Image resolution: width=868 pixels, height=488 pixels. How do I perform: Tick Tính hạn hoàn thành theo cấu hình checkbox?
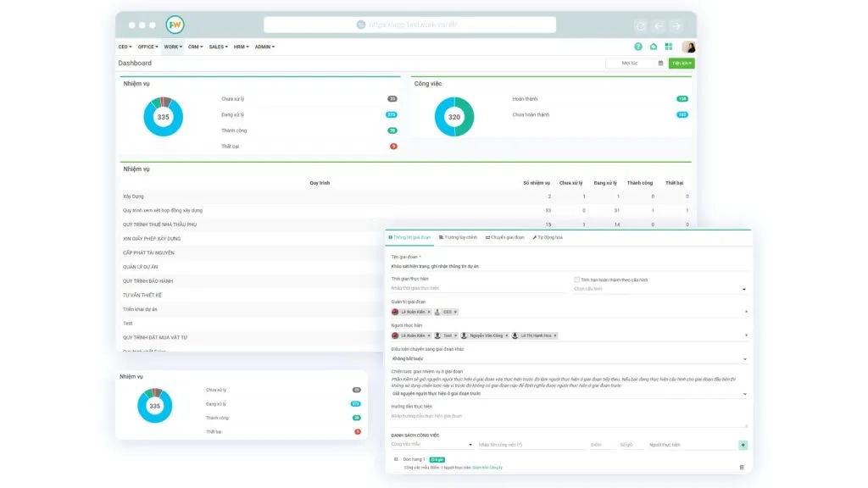click(576, 280)
